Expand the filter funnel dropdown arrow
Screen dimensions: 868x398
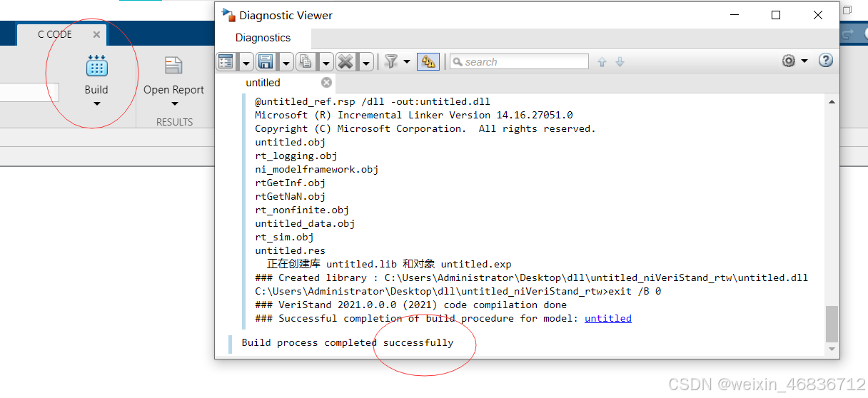(407, 61)
